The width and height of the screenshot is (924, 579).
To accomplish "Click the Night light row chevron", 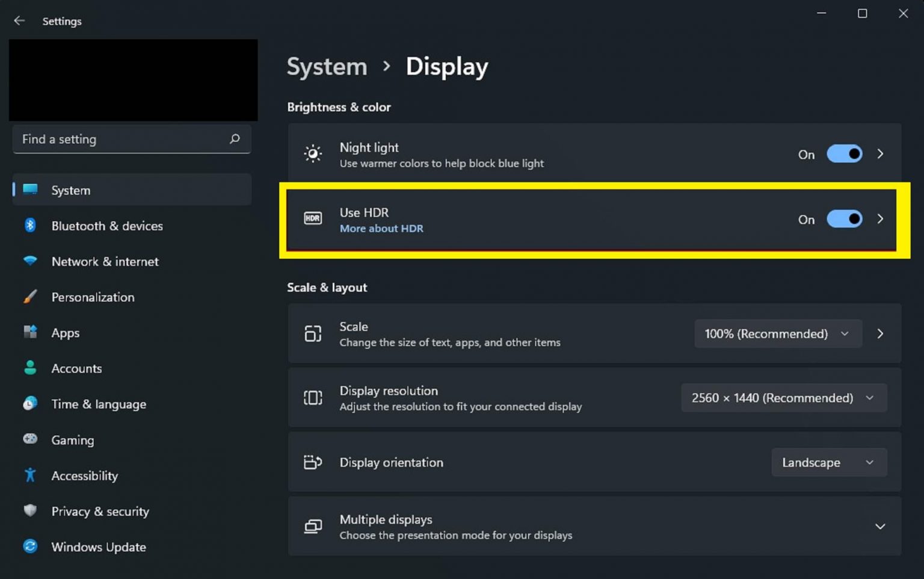I will (x=879, y=154).
